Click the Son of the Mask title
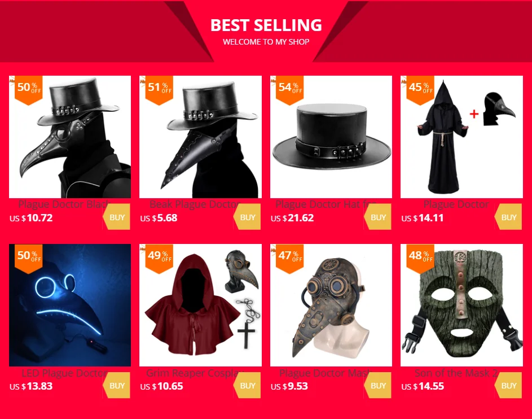Viewport: 532px width, 419px height. click(x=456, y=373)
